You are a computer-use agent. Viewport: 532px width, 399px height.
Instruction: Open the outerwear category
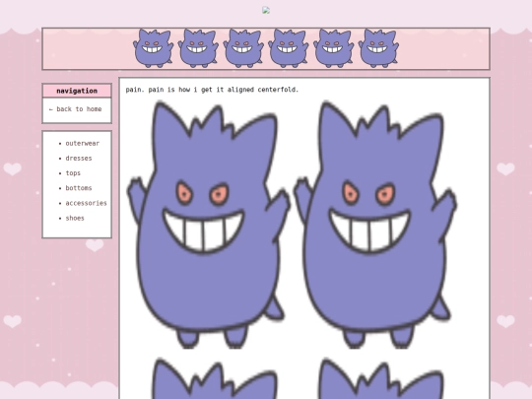click(x=83, y=143)
